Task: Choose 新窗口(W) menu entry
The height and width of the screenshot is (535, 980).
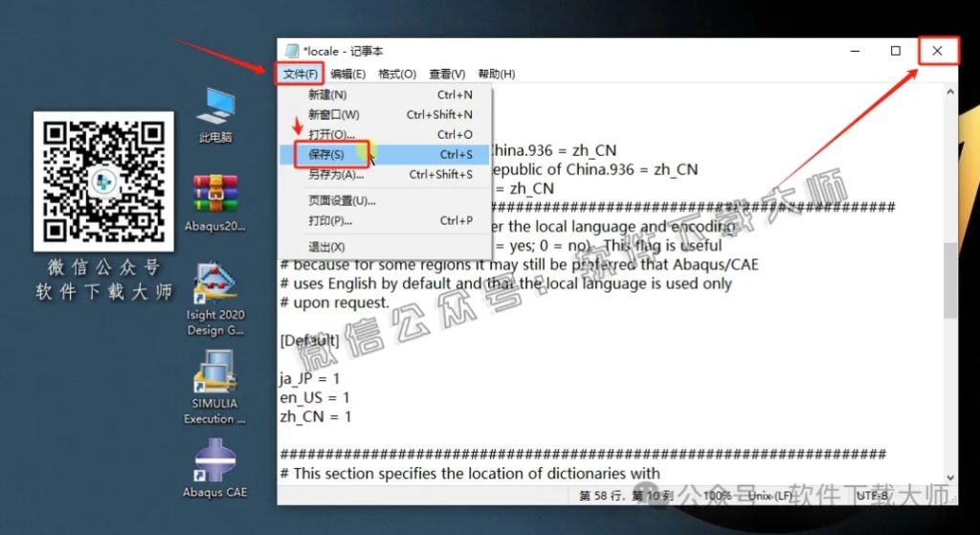Action: [x=385, y=115]
